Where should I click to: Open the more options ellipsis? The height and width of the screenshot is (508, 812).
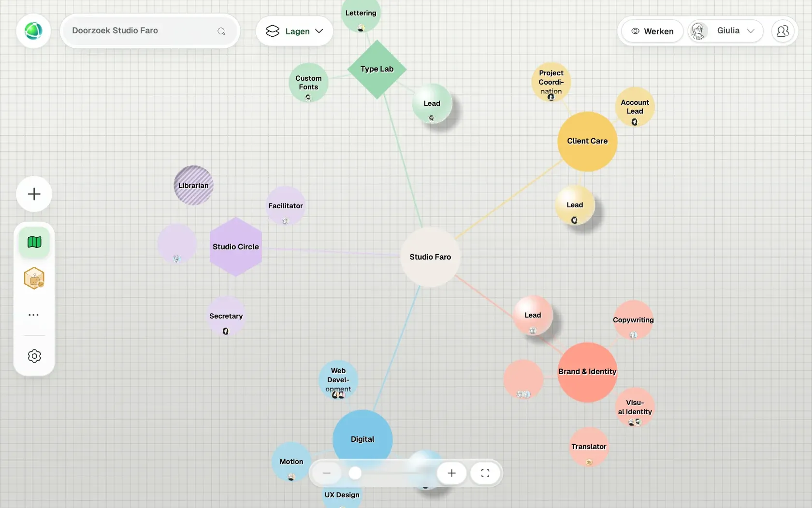coord(34,315)
